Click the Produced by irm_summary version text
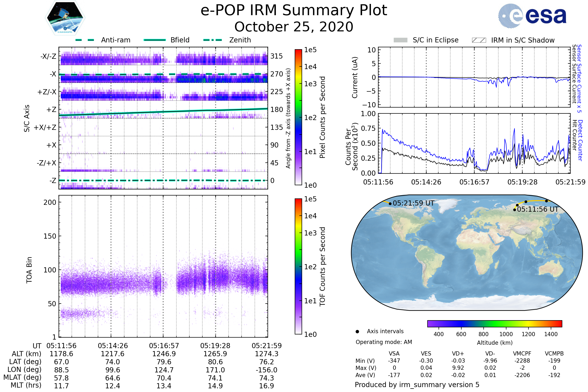The height and width of the screenshot is (392, 588). tap(417, 385)
